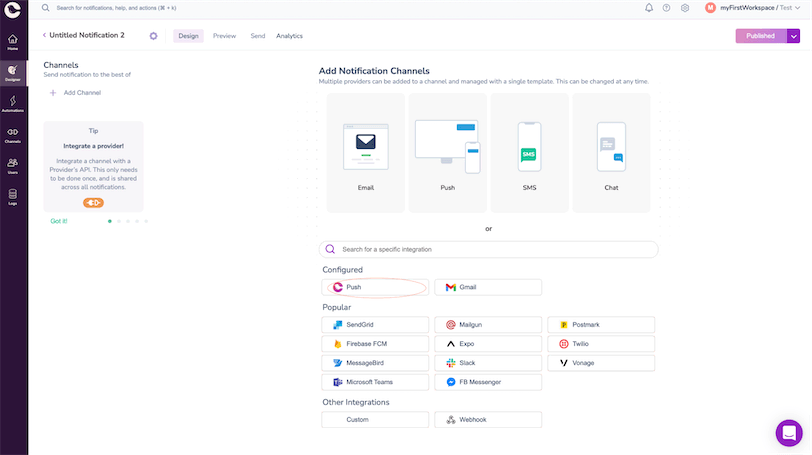This screenshot has height=455, width=812.
Task: Go to the last tip dot
Action: (146, 221)
